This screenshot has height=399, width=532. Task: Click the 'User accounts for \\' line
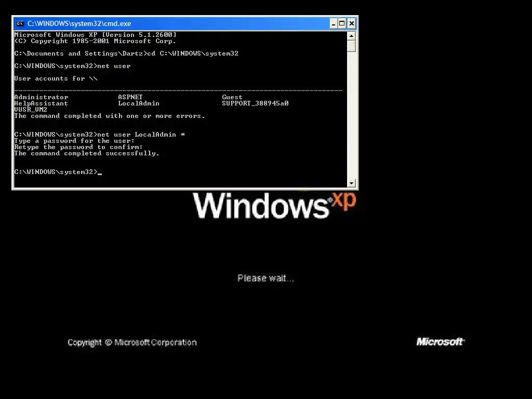point(56,78)
